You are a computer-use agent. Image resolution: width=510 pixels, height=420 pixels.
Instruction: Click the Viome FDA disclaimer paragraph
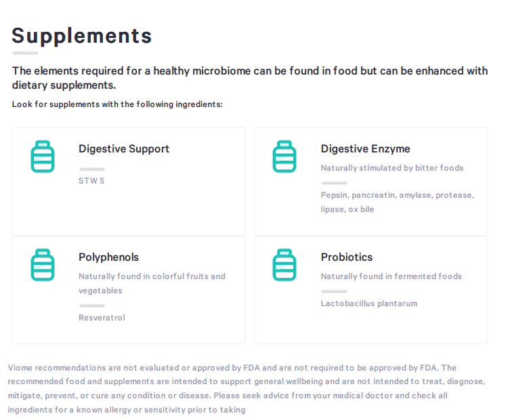247,388
